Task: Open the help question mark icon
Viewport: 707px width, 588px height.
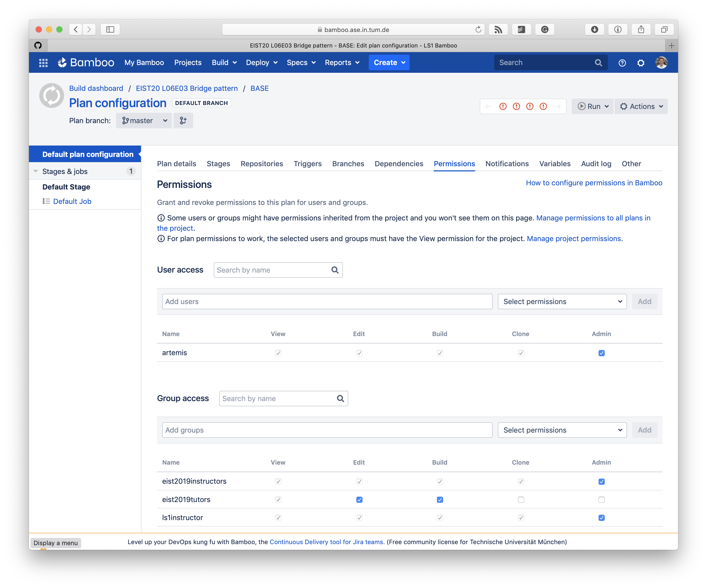Action: pyautogui.click(x=622, y=63)
